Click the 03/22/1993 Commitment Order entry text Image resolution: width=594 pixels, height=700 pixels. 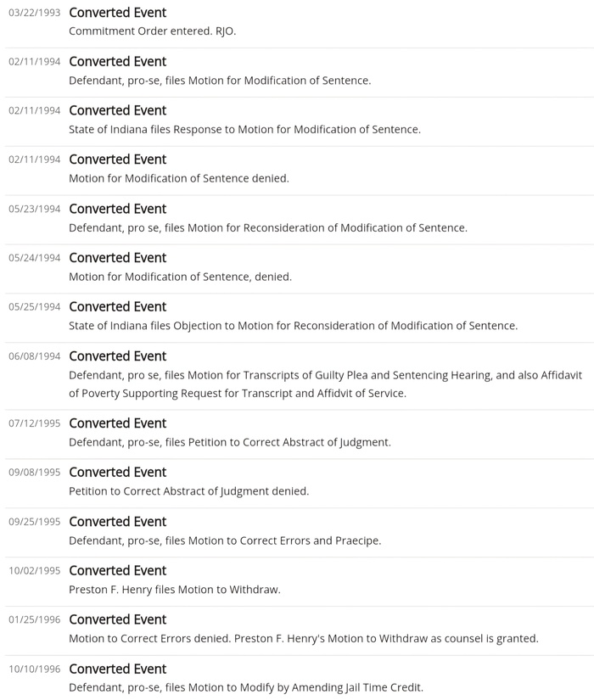pyautogui.click(x=152, y=31)
